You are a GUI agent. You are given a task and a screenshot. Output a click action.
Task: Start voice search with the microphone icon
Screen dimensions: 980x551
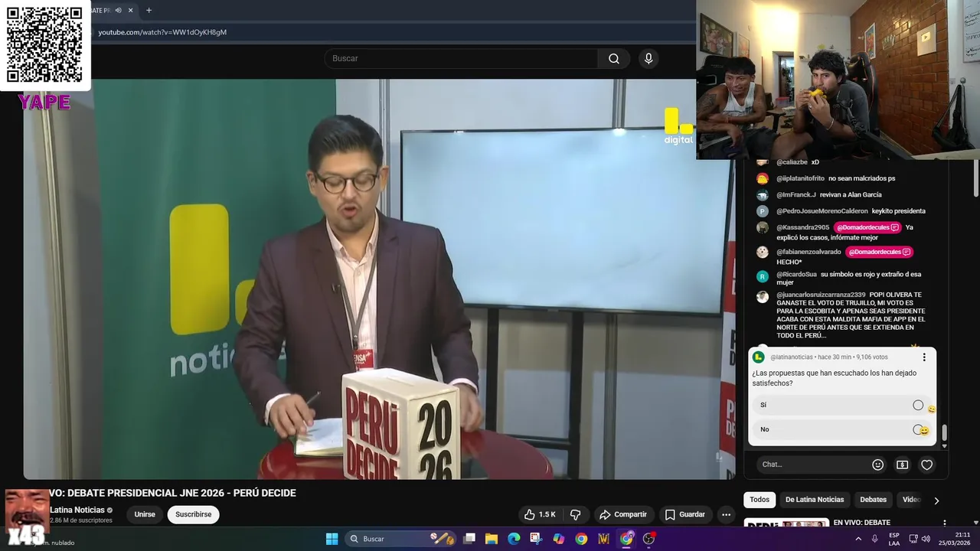pos(648,59)
